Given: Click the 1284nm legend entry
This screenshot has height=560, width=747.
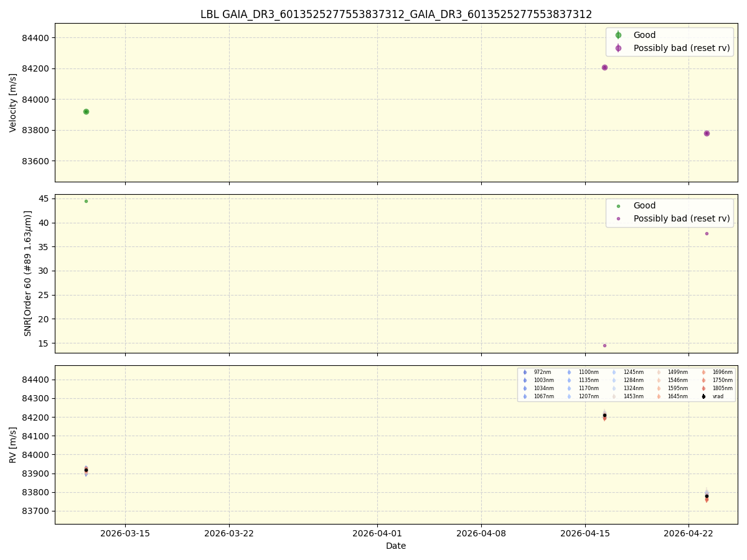Looking at the screenshot, I should pos(627,380).
